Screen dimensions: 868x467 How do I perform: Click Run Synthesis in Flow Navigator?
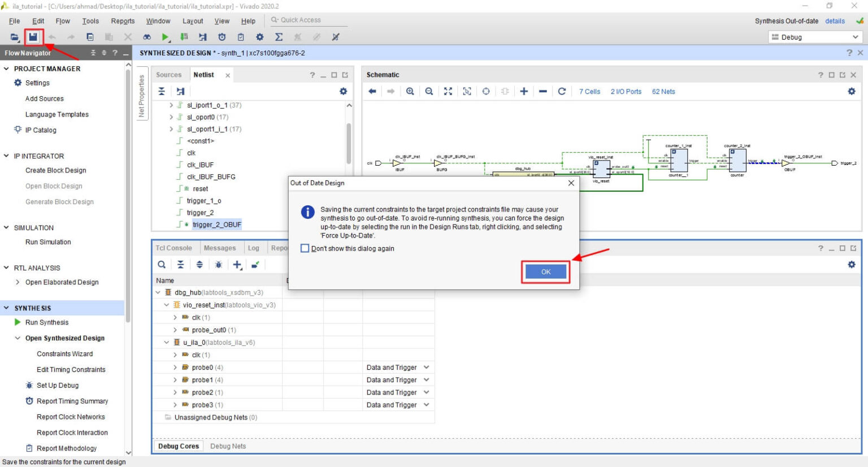47,322
